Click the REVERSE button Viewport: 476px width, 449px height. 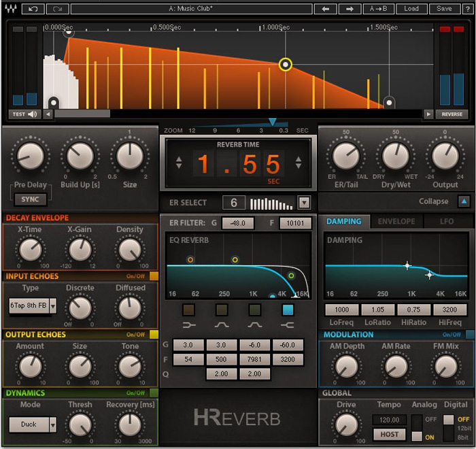pos(452,114)
